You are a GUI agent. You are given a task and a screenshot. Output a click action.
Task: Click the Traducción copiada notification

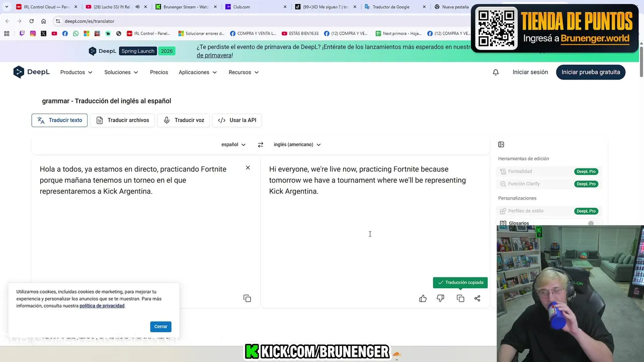460,283
